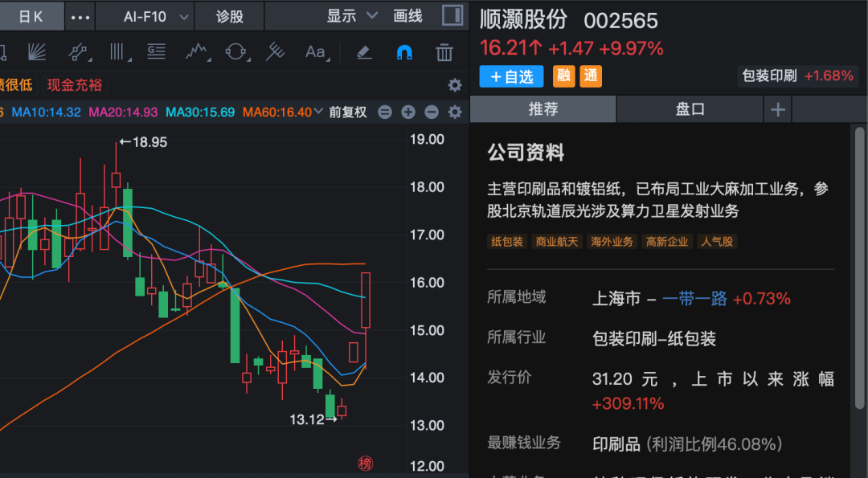
Task: Click the 现金充裕 tag
Action: 75,84
